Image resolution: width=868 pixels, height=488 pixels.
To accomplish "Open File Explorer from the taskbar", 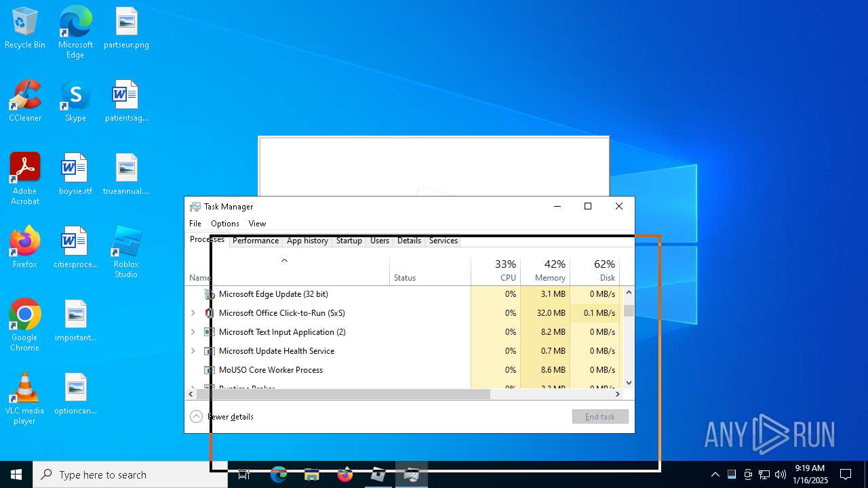I will tap(312, 474).
